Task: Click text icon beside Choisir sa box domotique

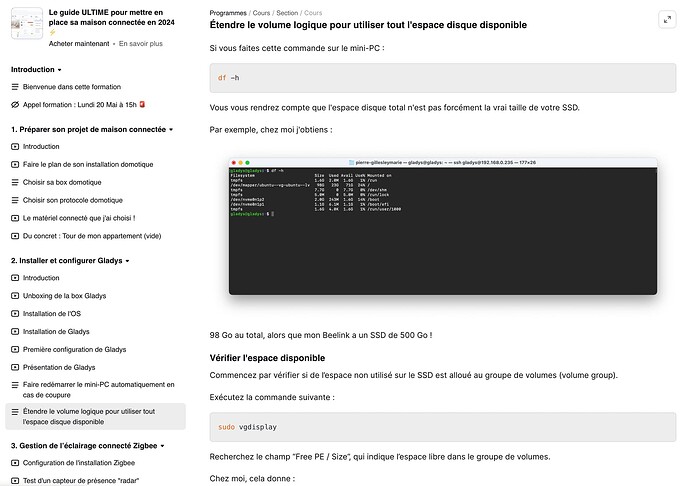Action: click(15, 182)
